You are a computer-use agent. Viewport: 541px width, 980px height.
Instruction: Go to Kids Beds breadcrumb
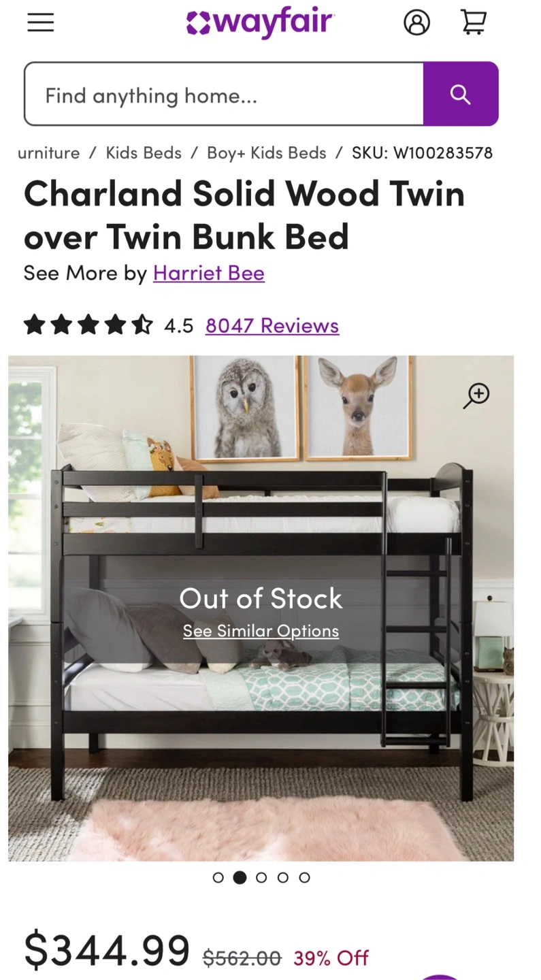pos(144,152)
